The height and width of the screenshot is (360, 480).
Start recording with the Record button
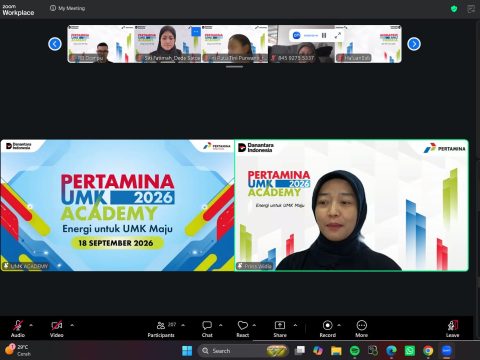pos(328,329)
